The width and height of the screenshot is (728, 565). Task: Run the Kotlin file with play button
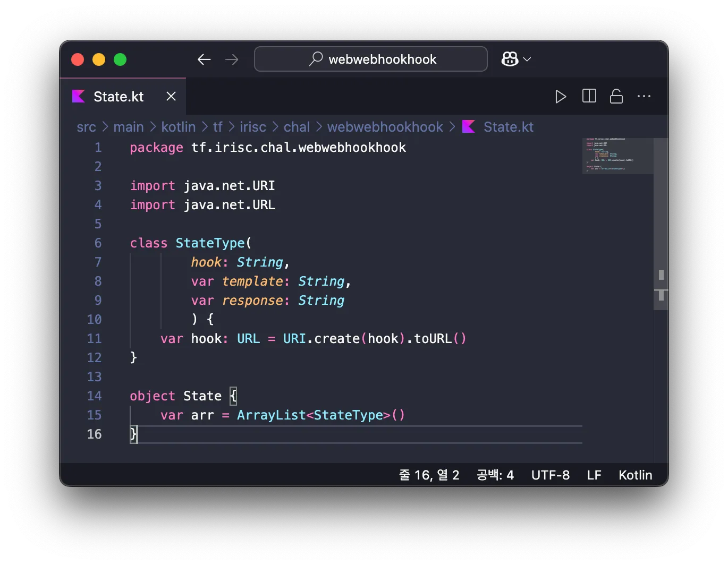pos(561,97)
